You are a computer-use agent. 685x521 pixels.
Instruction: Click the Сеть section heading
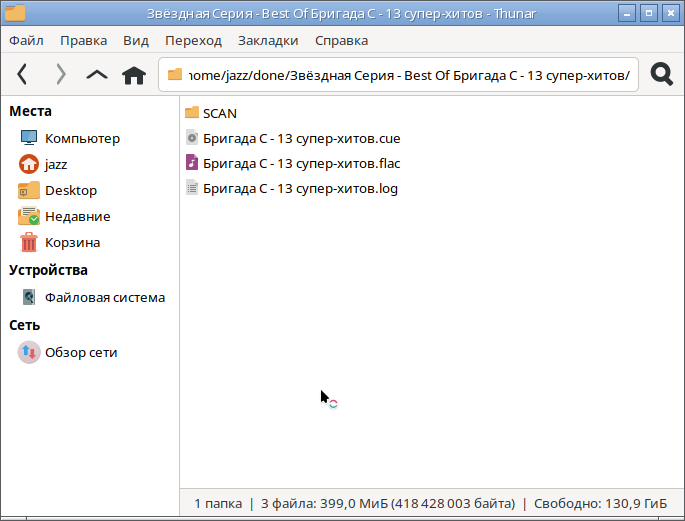(x=24, y=325)
